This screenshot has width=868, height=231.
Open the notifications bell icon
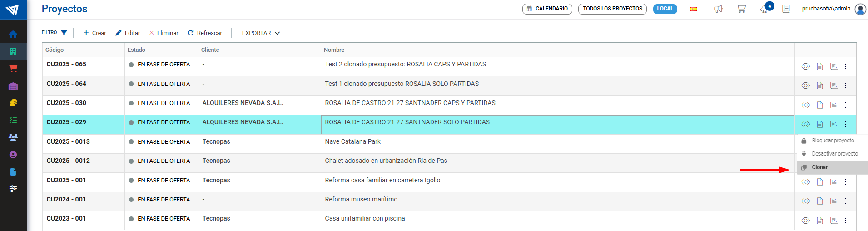[x=764, y=9]
